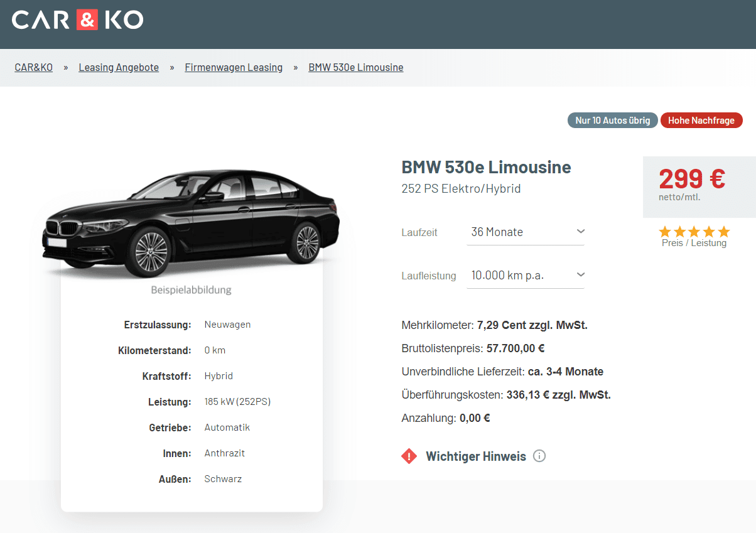Click the Überführungskosten 336,13 € line
756x533 pixels.
click(506, 395)
